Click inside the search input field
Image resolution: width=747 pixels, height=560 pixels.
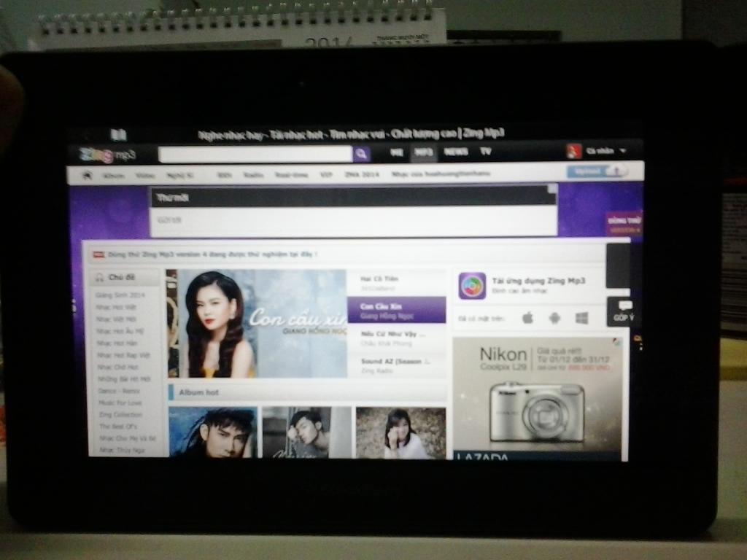(255, 154)
